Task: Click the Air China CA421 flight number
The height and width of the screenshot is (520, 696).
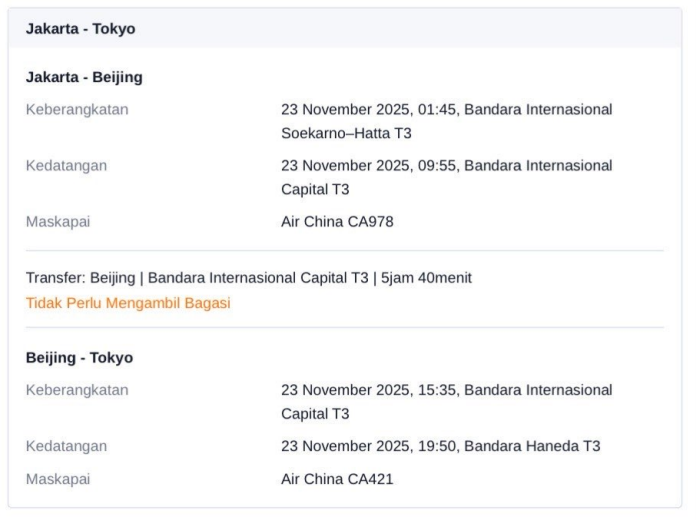Action: [x=337, y=479]
